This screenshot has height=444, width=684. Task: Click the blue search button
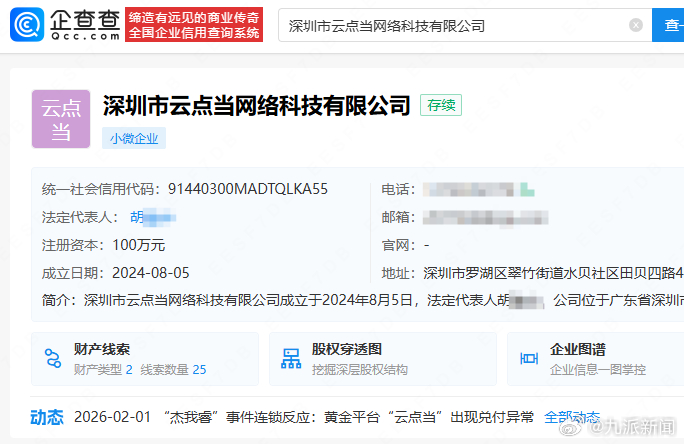tap(668, 25)
